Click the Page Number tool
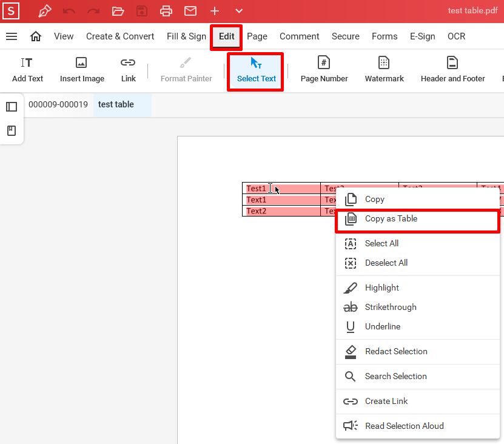The image size is (504, 444). tap(324, 70)
